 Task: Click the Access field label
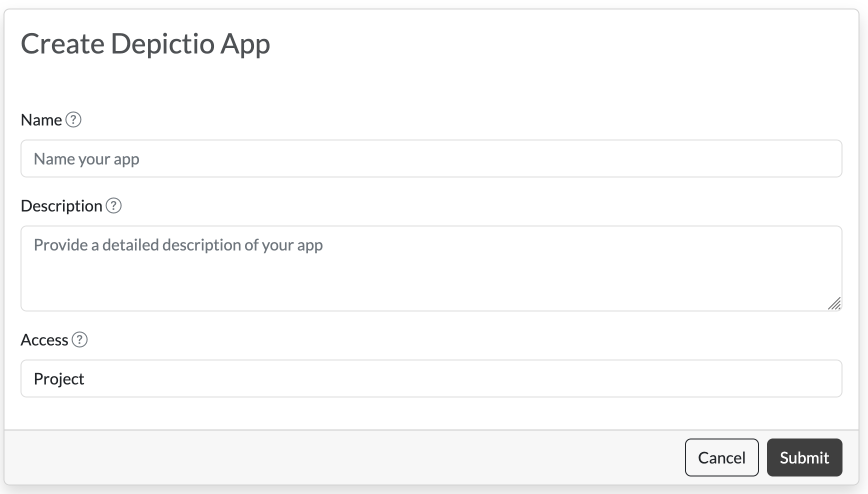44,340
